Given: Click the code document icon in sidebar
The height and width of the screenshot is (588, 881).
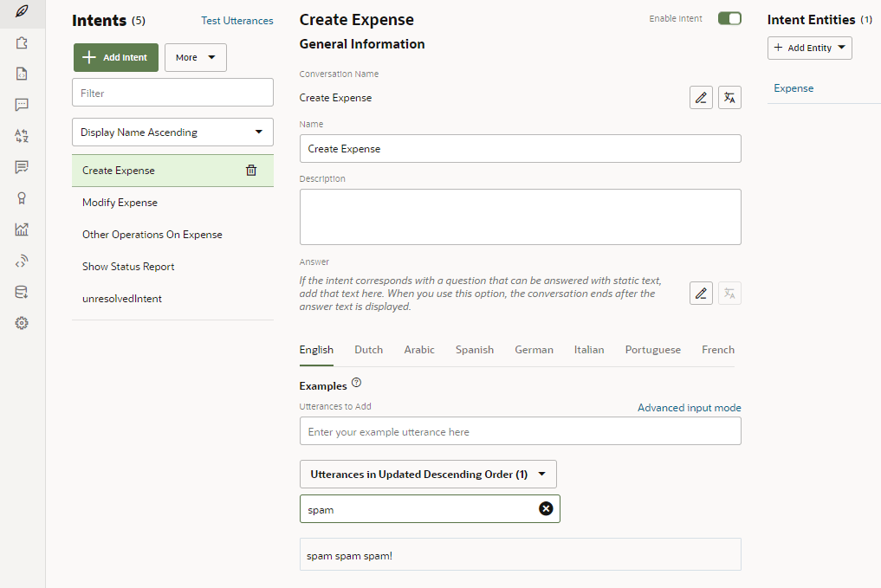Looking at the screenshot, I should pyautogui.click(x=22, y=74).
